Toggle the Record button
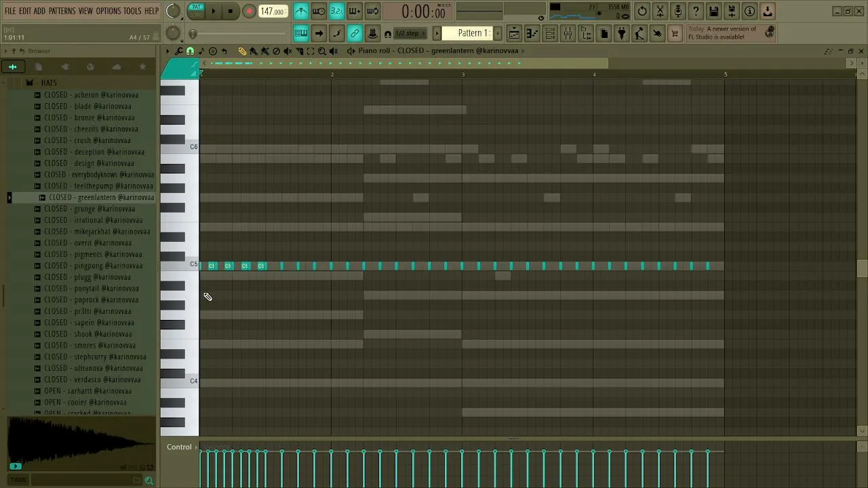Image resolution: width=868 pixels, height=488 pixels. pyautogui.click(x=249, y=11)
